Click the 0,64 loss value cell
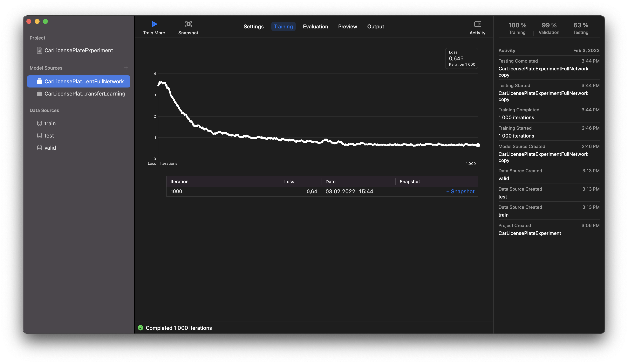Screen dimensions: 628x364 click(312, 191)
